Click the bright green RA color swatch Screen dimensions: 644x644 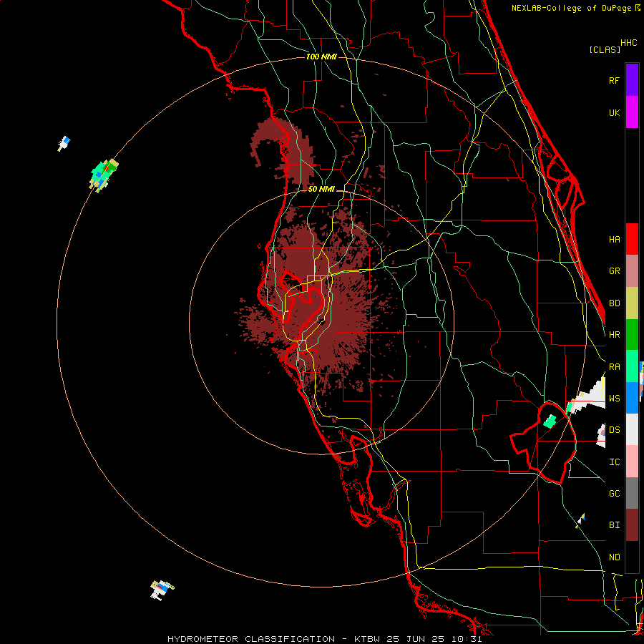click(x=632, y=366)
